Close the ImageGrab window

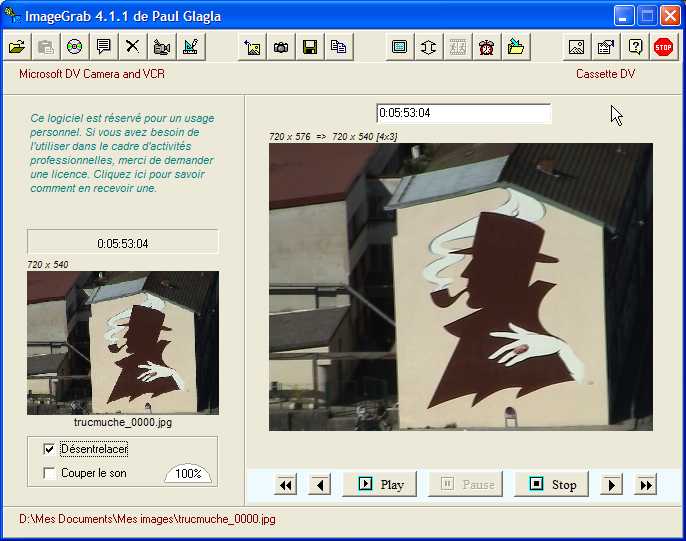tap(670, 16)
